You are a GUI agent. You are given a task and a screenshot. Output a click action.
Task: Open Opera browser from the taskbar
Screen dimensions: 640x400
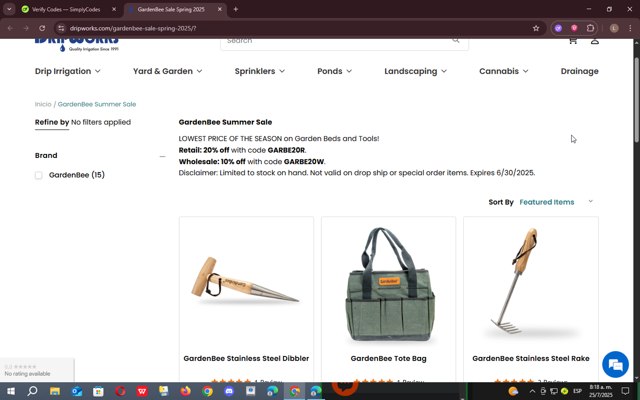click(x=120, y=391)
